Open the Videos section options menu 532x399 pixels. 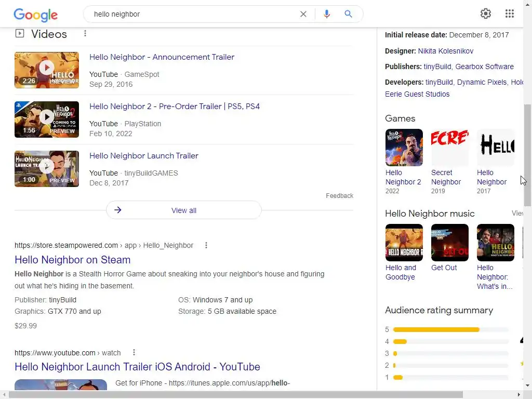tap(85, 33)
